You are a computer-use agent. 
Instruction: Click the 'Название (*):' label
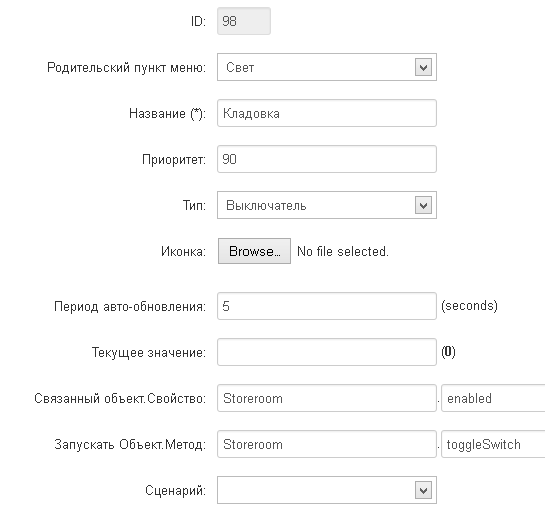click(168, 114)
